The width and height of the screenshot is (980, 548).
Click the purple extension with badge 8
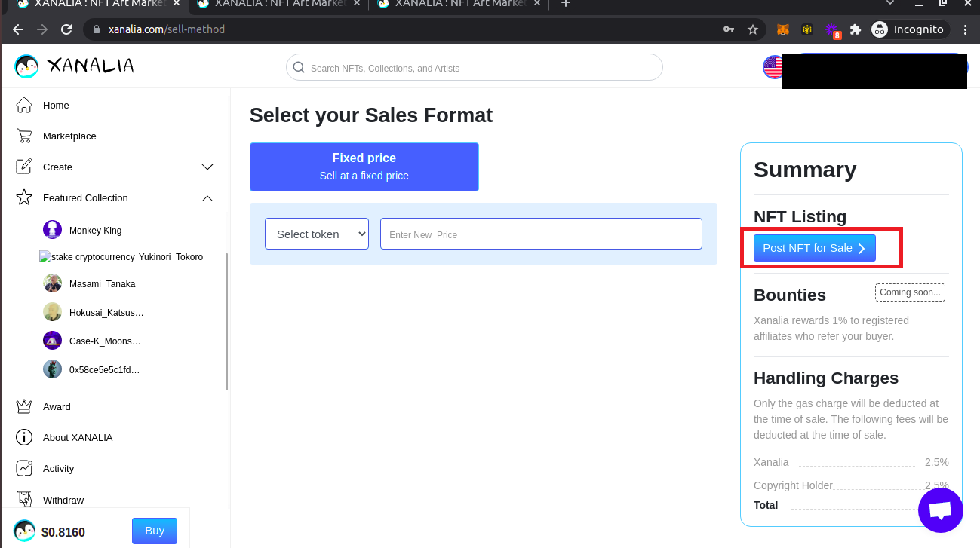pyautogui.click(x=831, y=30)
